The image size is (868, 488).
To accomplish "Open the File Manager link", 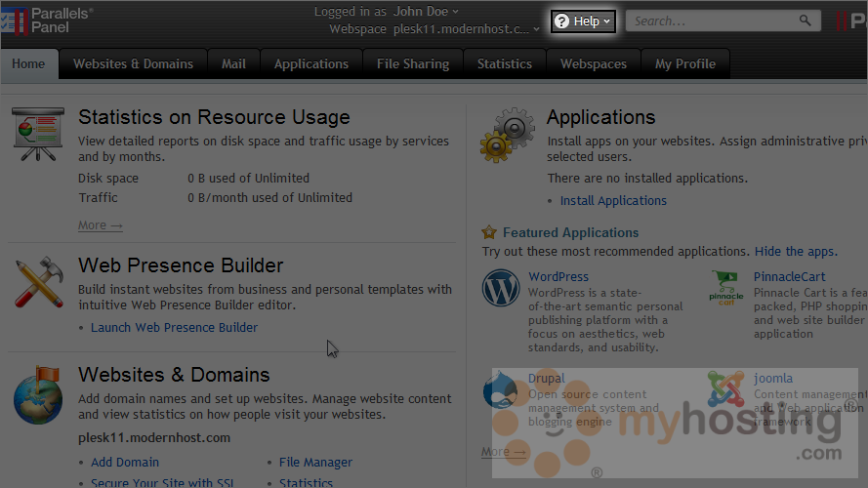I will [x=315, y=462].
